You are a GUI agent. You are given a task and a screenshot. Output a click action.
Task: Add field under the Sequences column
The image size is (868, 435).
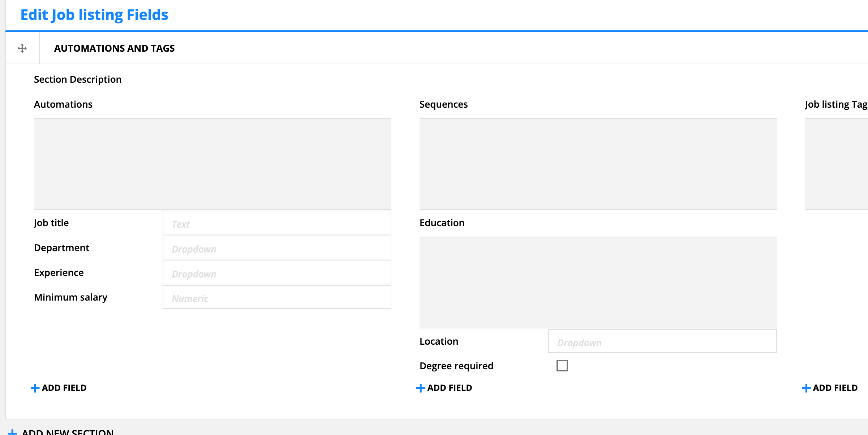(444, 388)
